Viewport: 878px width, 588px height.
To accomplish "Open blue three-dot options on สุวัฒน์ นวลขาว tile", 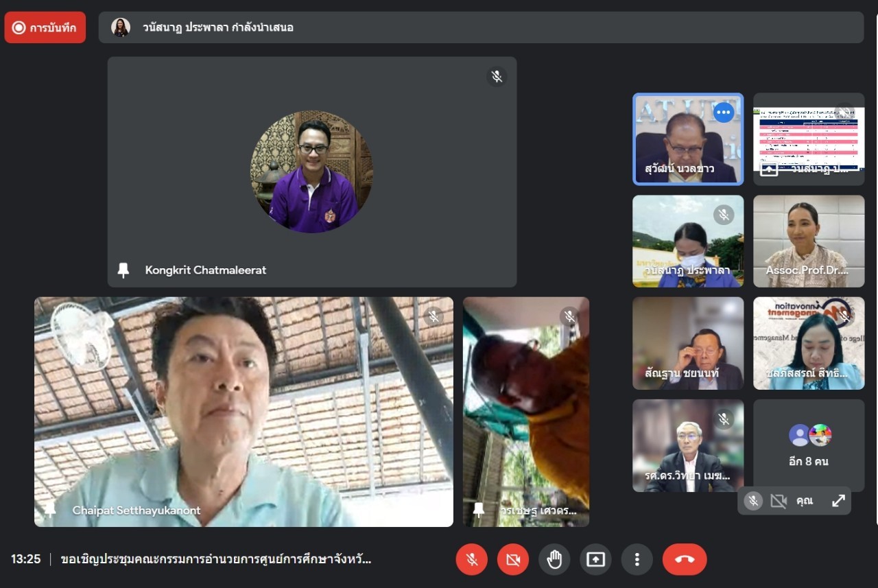I will tap(723, 113).
